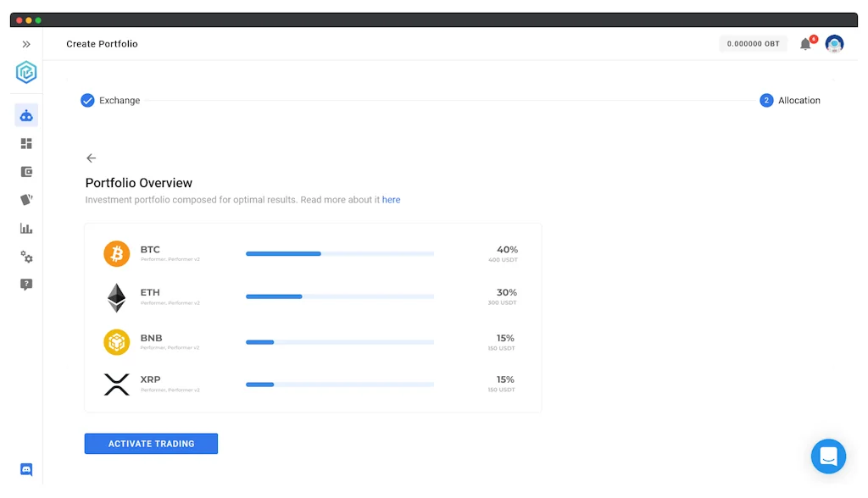Click the BTC allocation progress bar
This screenshot has width=868, height=498.
(339, 253)
